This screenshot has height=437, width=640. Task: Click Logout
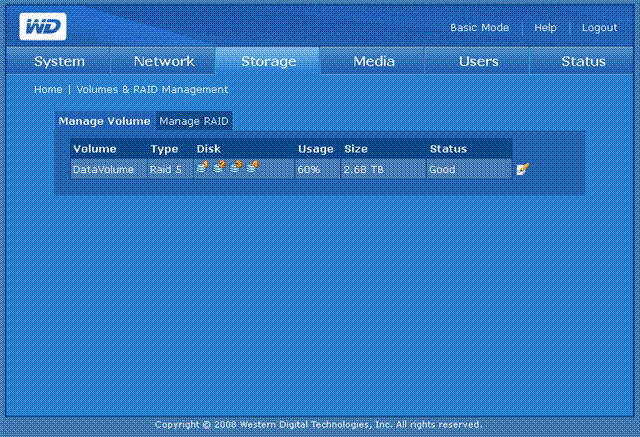pos(599,28)
